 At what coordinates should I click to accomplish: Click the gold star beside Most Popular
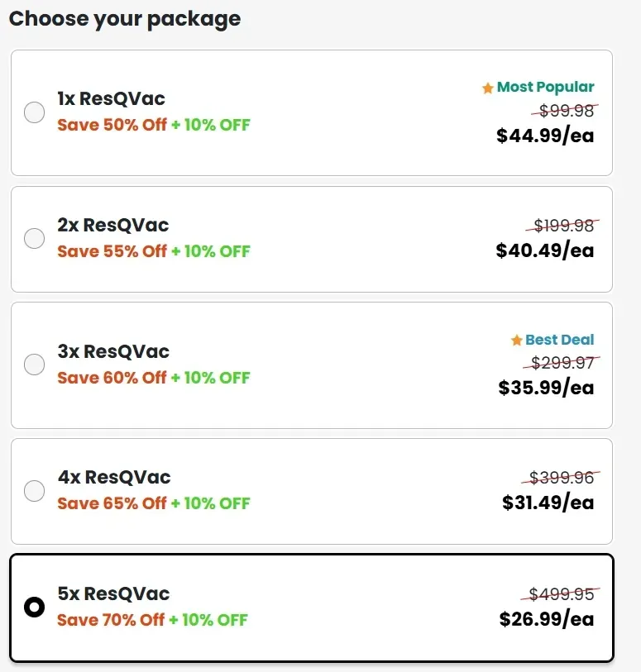pyautogui.click(x=487, y=87)
